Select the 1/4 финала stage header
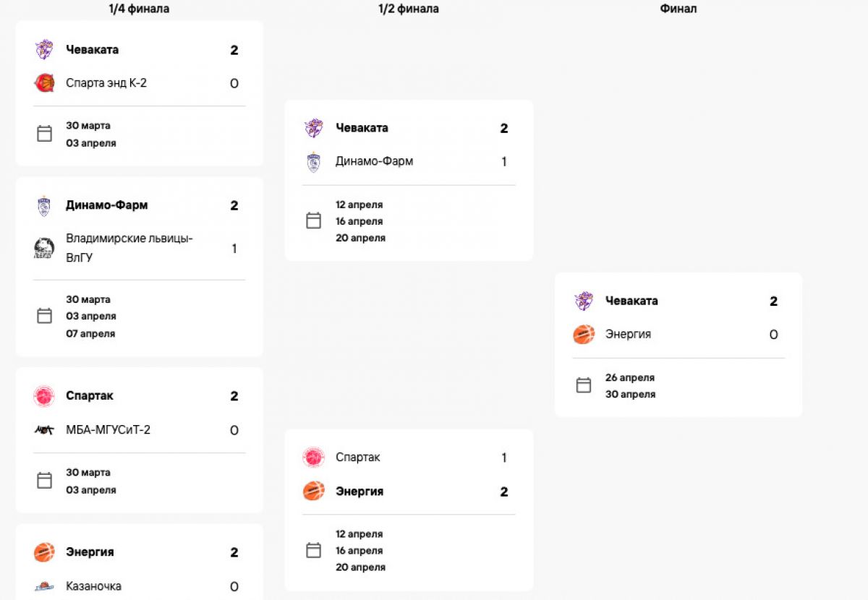The height and width of the screenshot is (600, 868). [x=139, y=9]
